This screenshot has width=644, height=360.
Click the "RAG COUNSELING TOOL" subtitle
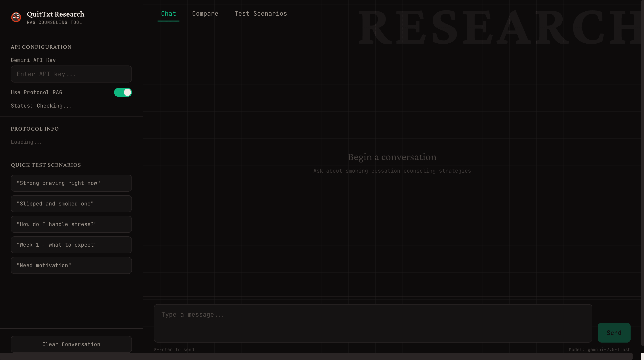tap(54, 23)
